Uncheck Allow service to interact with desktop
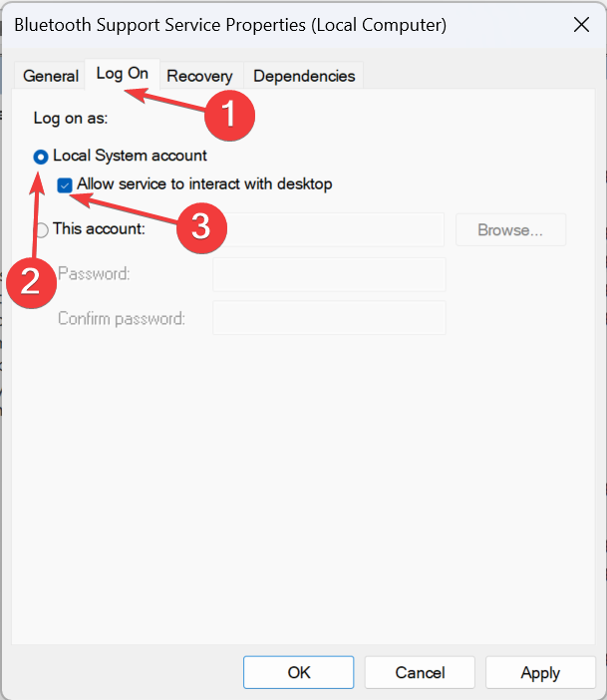Viewport: 607px width, 700px height. click(65, 184)
